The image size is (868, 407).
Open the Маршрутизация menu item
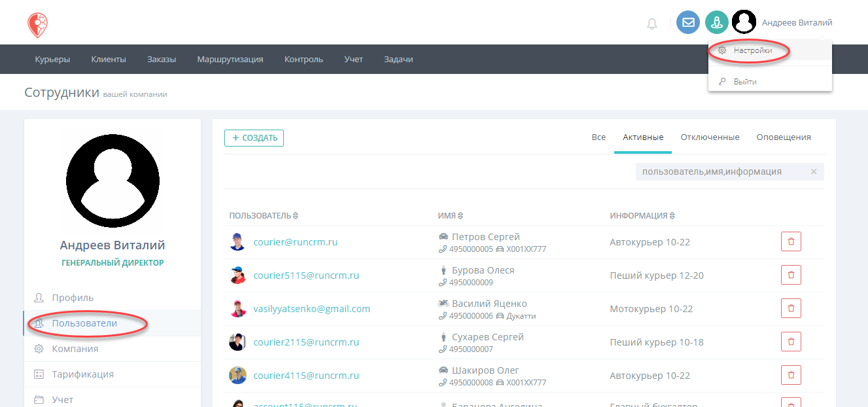tap(230, 59)
